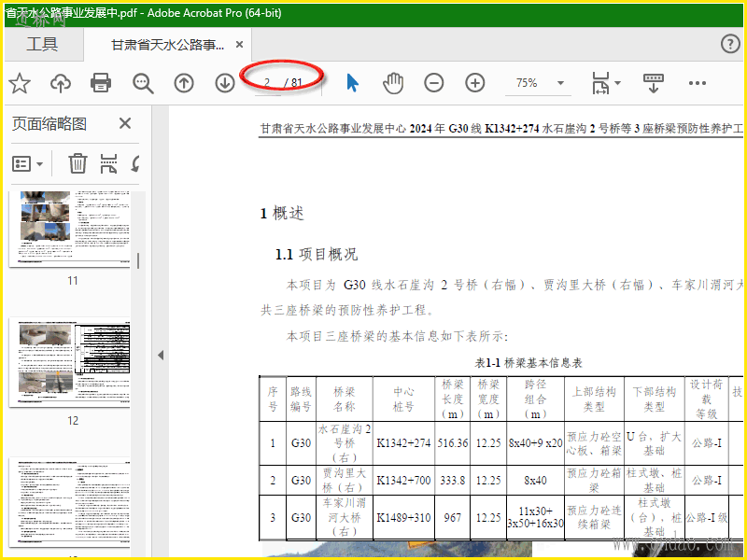Click the zoom out minus icon

click(x=434, y=83)
